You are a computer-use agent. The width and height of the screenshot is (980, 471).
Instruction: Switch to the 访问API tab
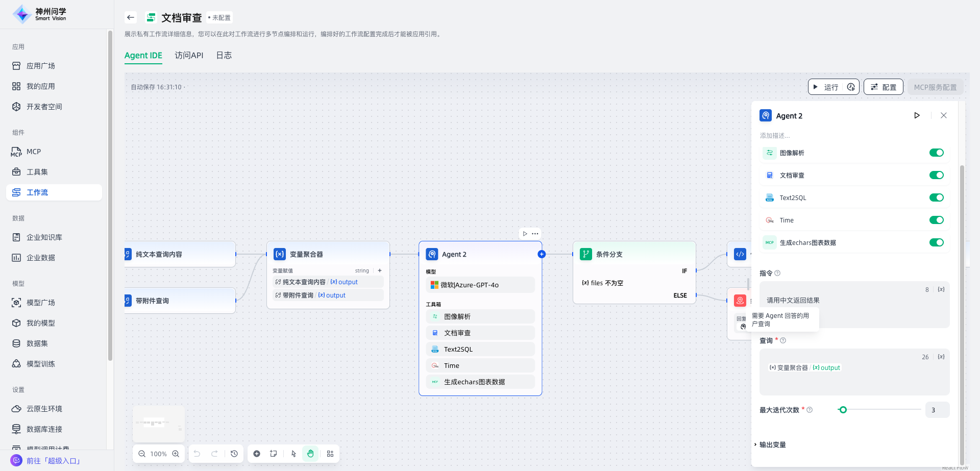(x=189, y=55)
